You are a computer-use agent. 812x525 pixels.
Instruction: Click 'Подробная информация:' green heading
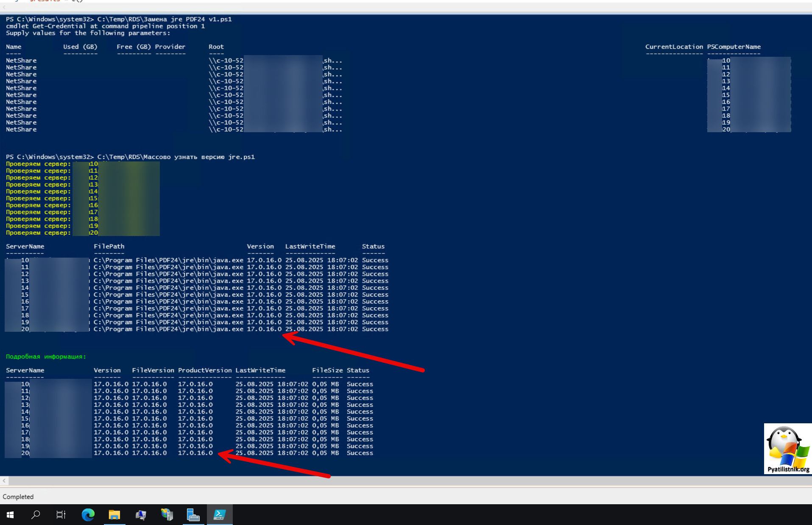click(x=46, y=356)
